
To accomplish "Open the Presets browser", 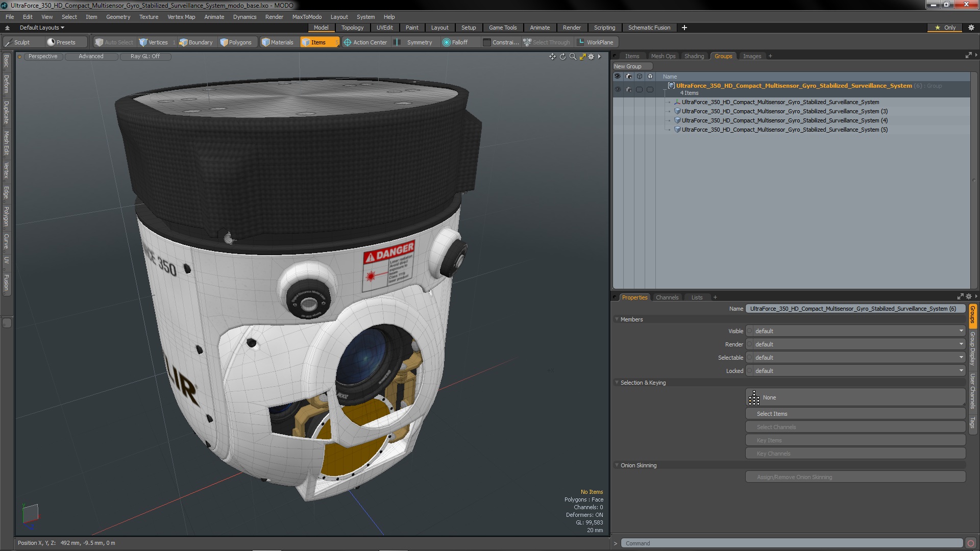I will pyautogui.click(x=61, y=42).
